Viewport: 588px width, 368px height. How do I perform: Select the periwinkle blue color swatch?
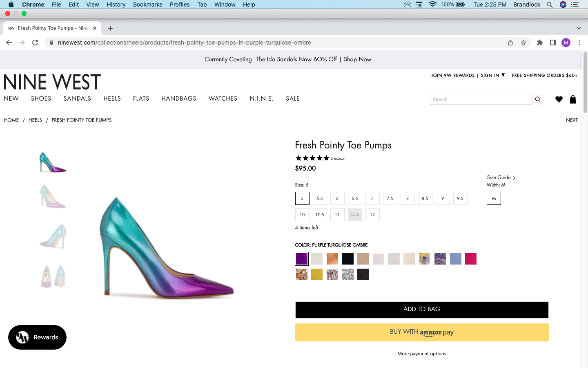[456, 259]
